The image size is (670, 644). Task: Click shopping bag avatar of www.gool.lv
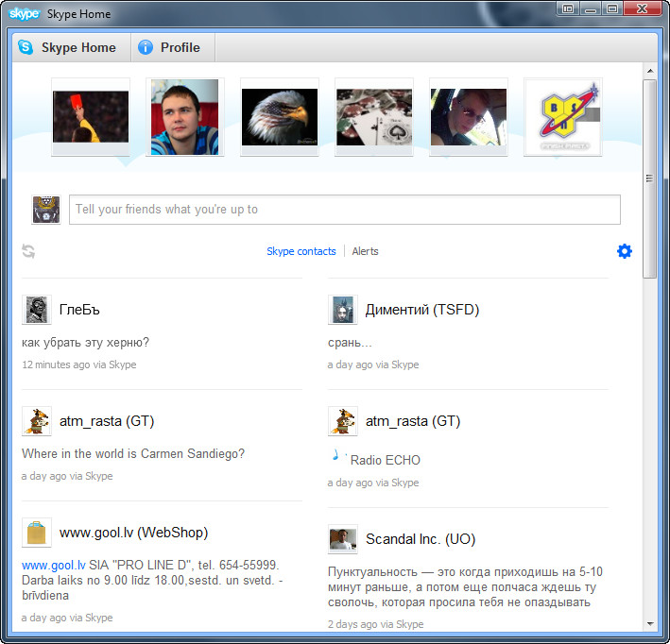pyautogui.click(x=37, y=533)
